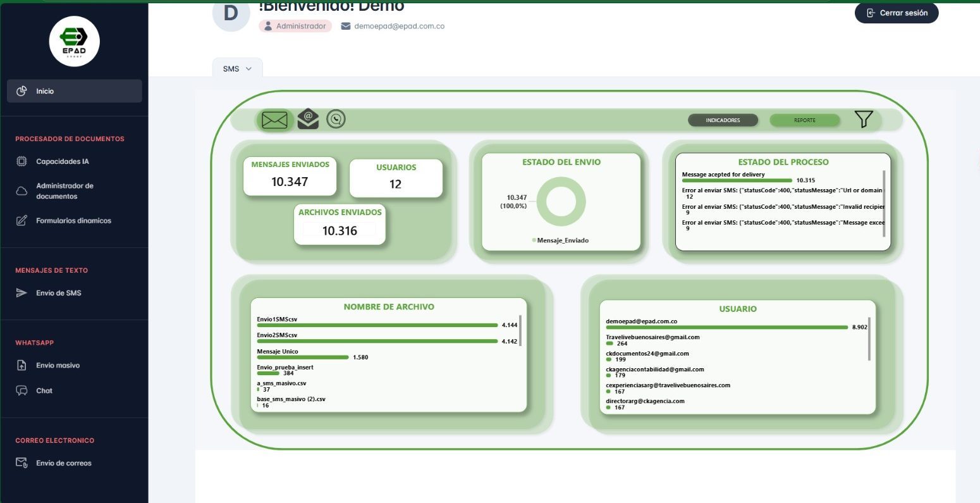The width and height of the screenshot is (980, 503).
Task: Click the Usuario list scrollbar
Action: coord(869,338)
